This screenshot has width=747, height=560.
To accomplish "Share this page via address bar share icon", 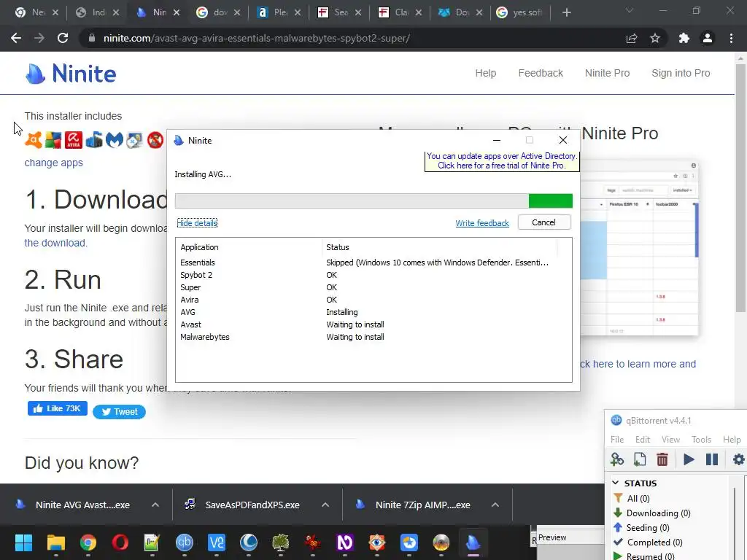I will point(632,38).
